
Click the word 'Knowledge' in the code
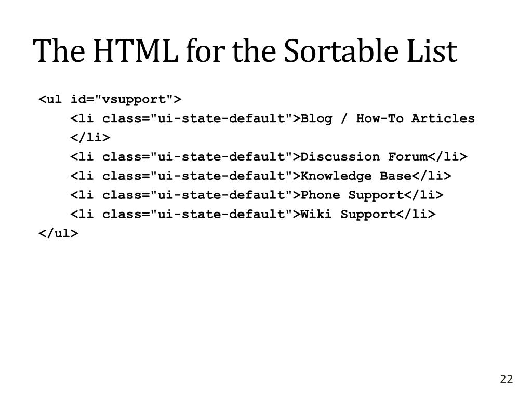(x=336, y=176)
